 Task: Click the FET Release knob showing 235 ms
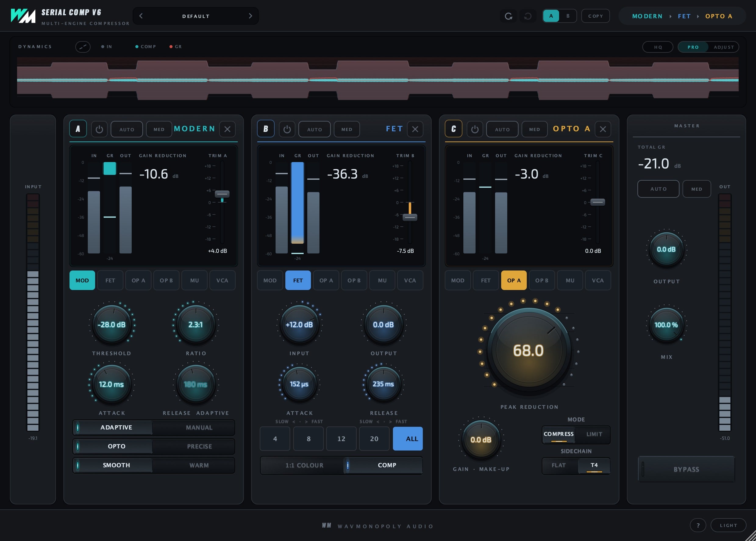point(383,384)
